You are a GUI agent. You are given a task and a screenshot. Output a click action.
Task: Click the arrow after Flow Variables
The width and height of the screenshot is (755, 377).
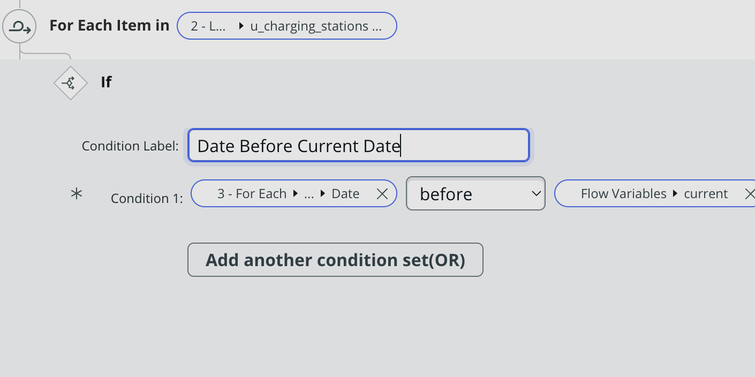click(675, 194)
